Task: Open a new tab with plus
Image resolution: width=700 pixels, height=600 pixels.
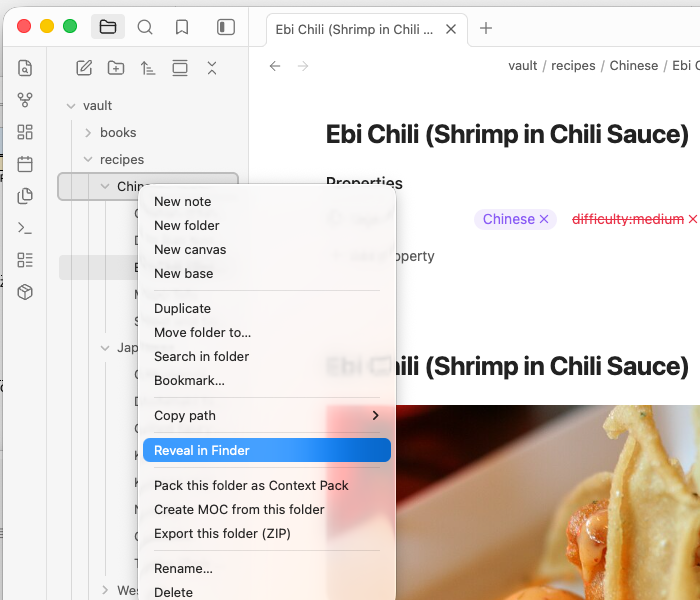Action: pyautogui.click(x=486, y=28)
